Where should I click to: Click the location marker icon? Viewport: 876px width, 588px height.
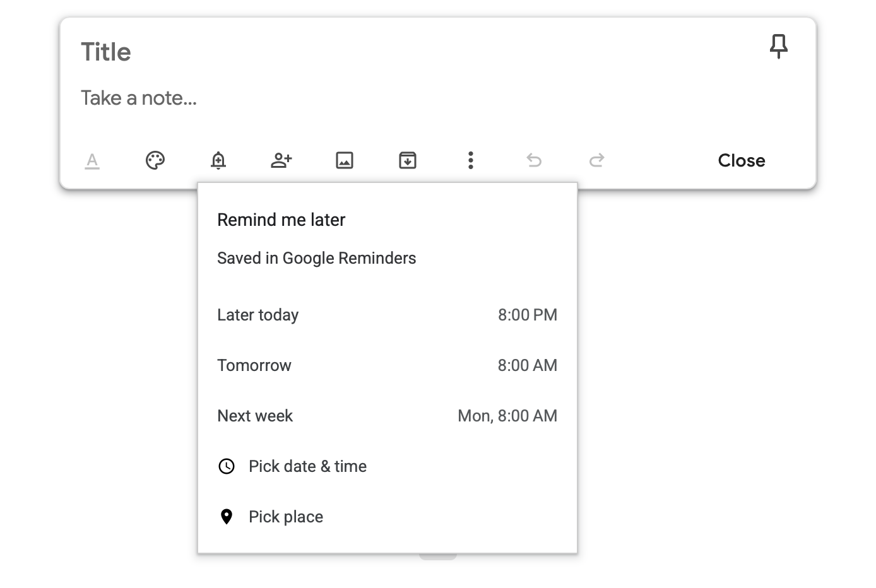[x=227, y=517]
